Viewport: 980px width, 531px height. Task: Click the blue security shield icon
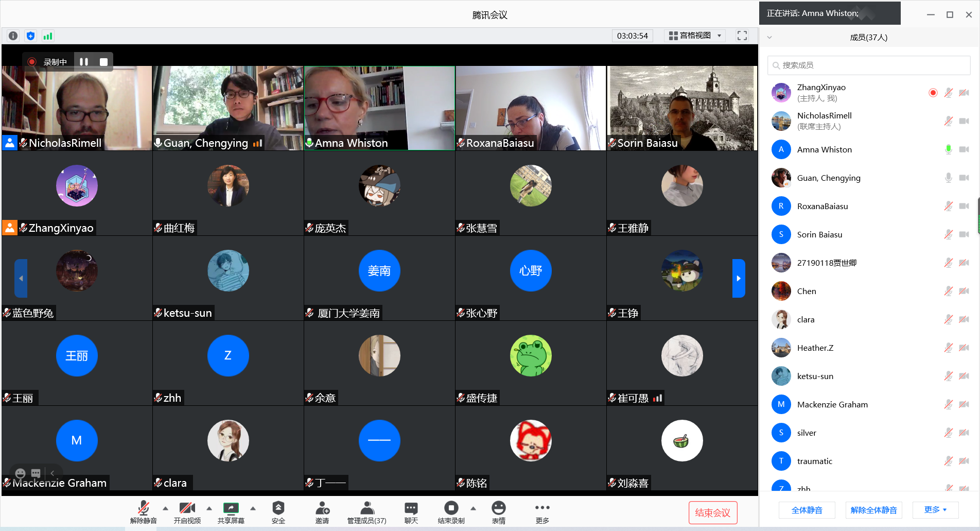(x=31, y=36)
